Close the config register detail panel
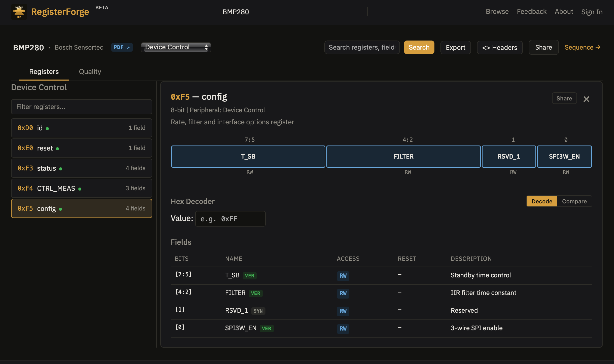The image size is (614, 364). click(x=586, y=99)
